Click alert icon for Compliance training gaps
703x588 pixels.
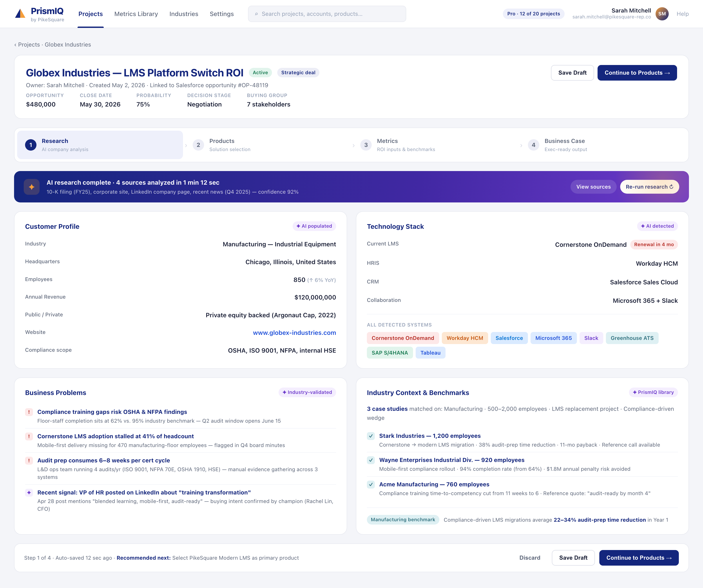point(29,412)
